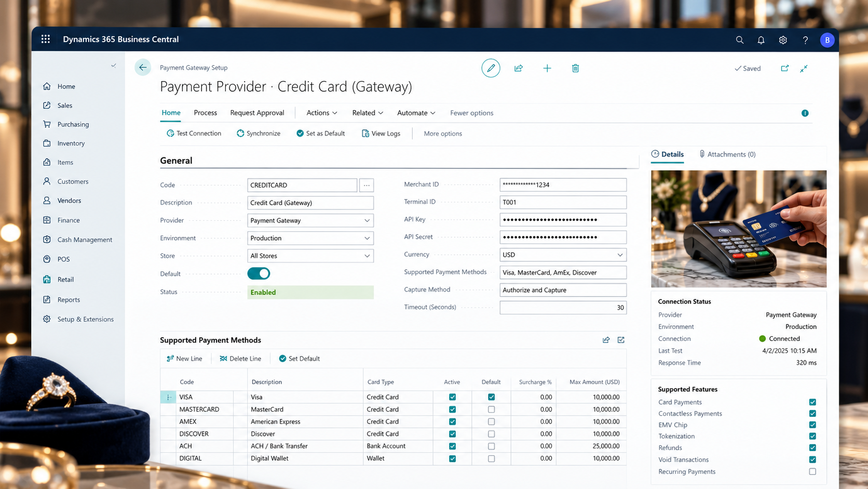Image resolution: width=868 pixels, height=489 pixels.
Task: Click Synchronize action
Action: click(259, 134)
